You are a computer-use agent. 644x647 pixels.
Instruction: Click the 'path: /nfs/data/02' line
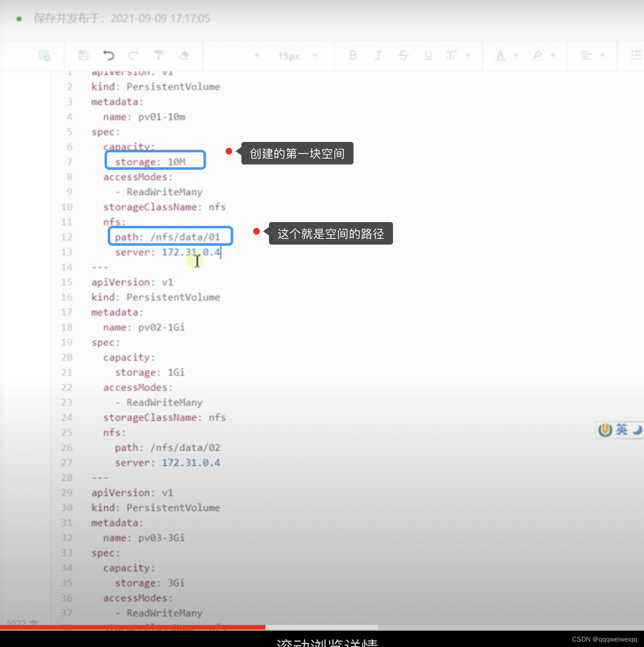point(167,447)
